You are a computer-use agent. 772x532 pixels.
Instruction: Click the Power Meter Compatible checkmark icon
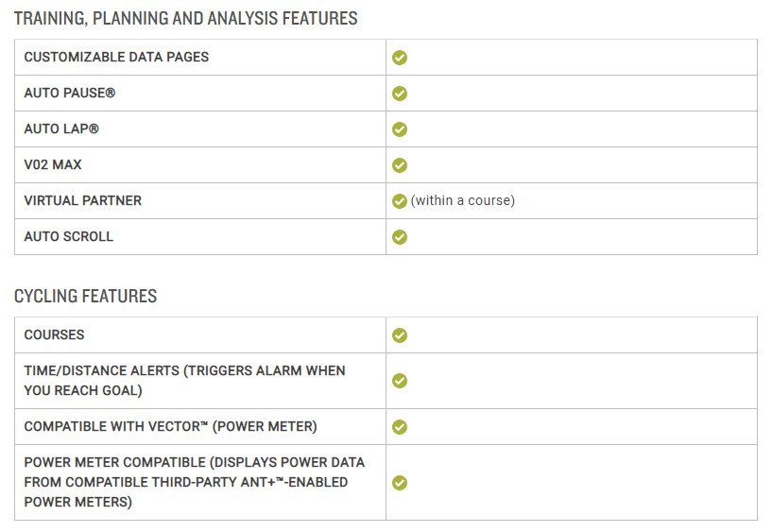pyautogui.click(x=400, y=483)
